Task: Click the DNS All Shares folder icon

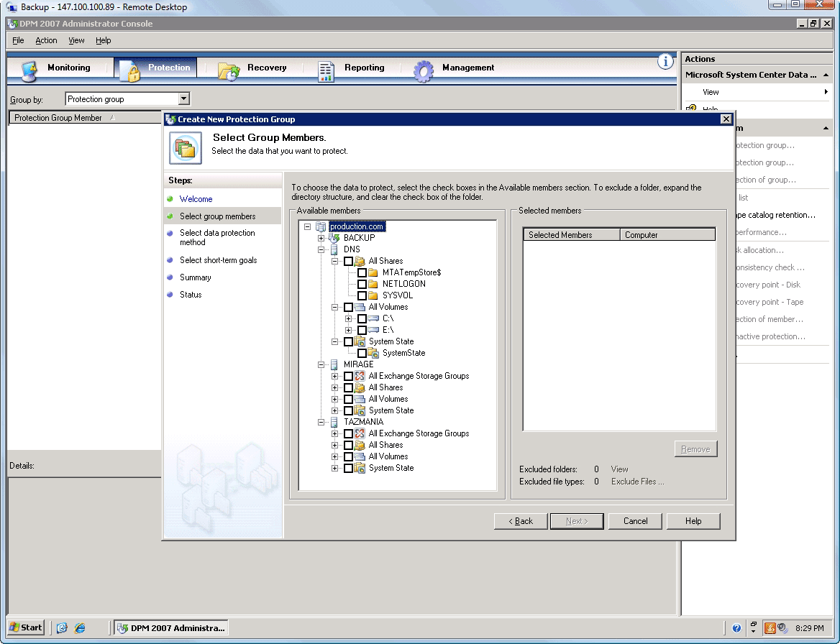Action: [x=360, y=261]
